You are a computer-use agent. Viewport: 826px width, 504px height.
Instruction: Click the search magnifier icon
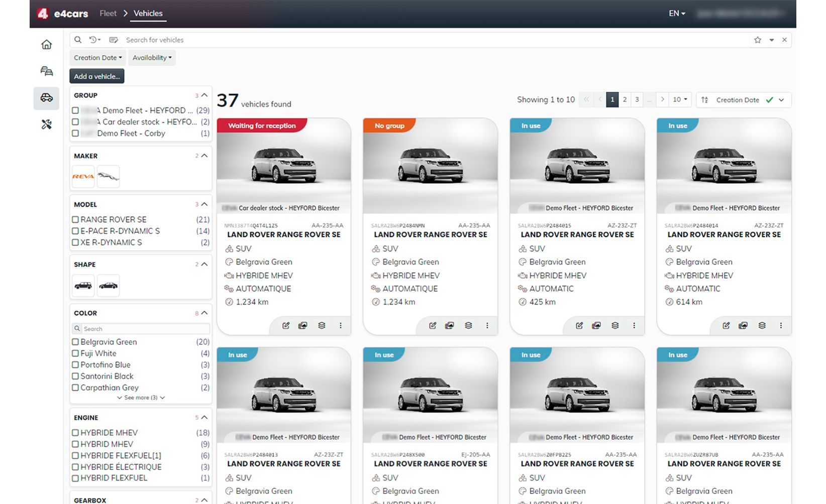[78, 40]
